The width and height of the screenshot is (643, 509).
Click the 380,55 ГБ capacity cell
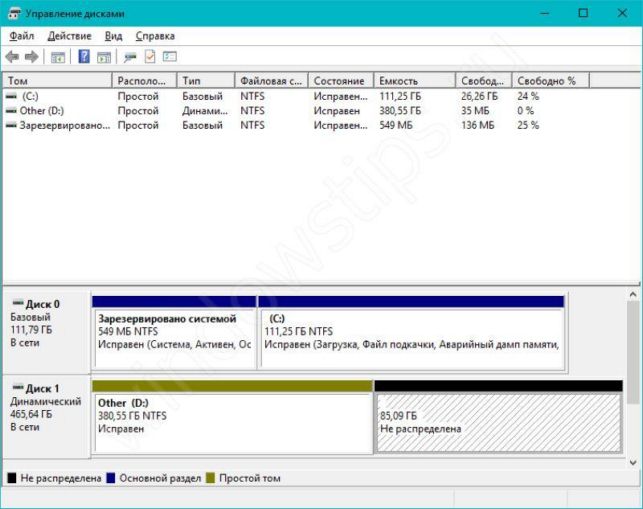tap(400, 111)
